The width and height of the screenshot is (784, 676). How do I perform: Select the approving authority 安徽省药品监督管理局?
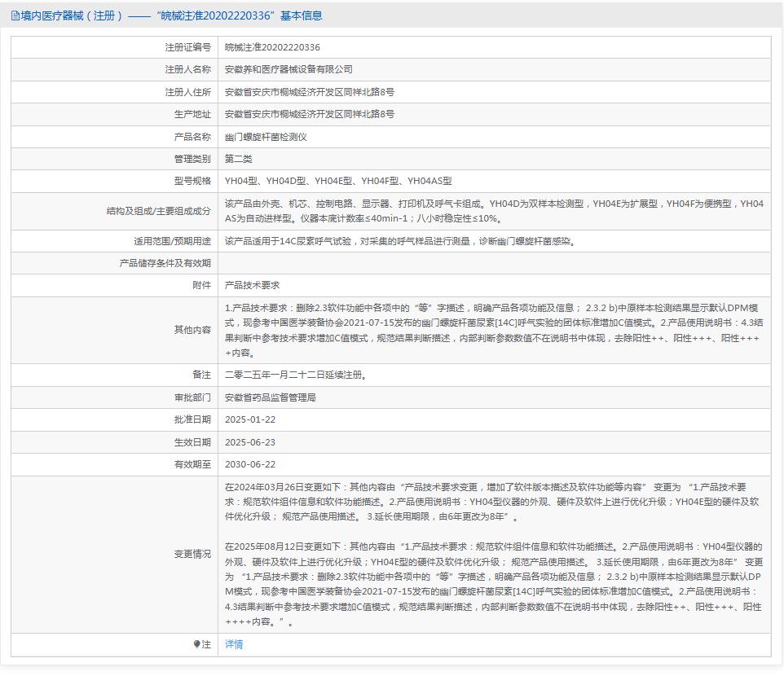(270, 397)
